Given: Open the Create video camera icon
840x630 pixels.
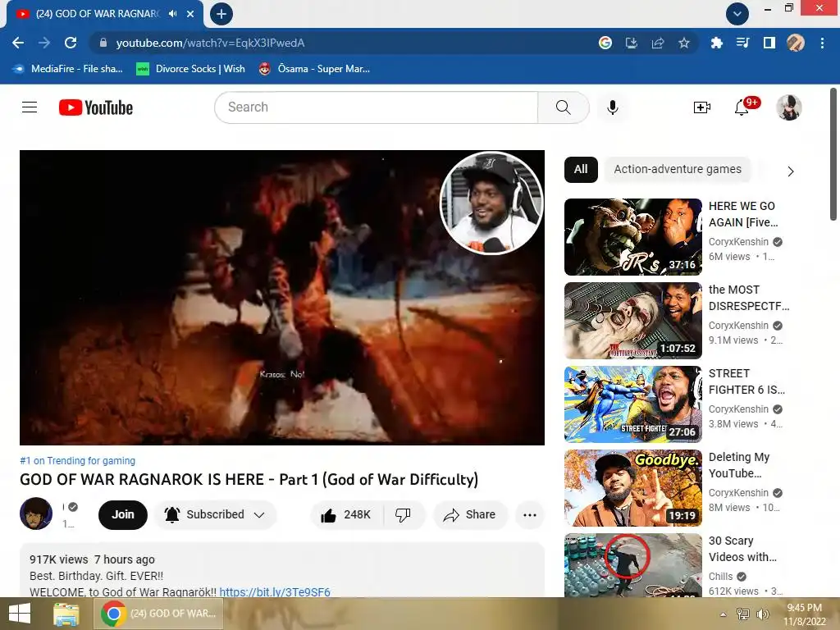Looking at the screenshot, I should point(702,107).
